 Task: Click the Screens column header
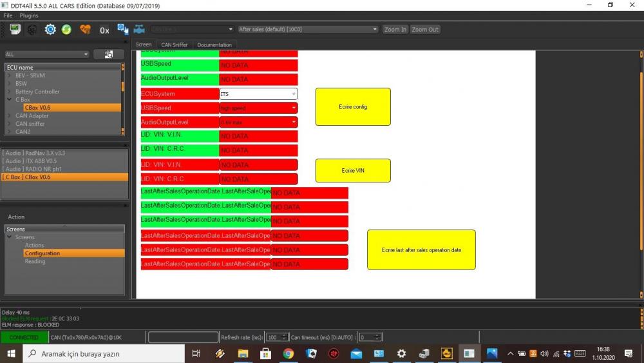64,229
